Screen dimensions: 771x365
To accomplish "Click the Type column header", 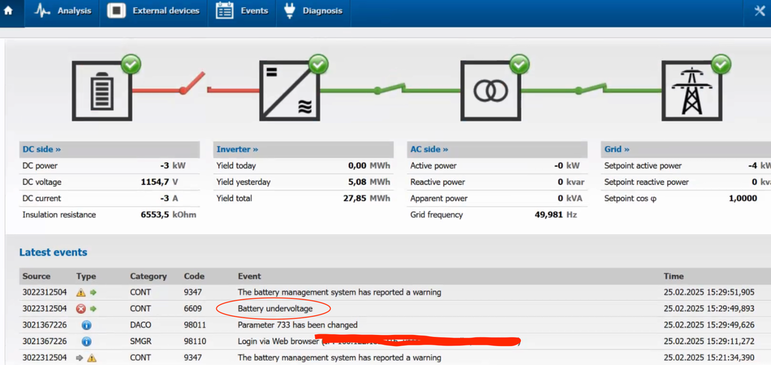I will coord(86,276).
